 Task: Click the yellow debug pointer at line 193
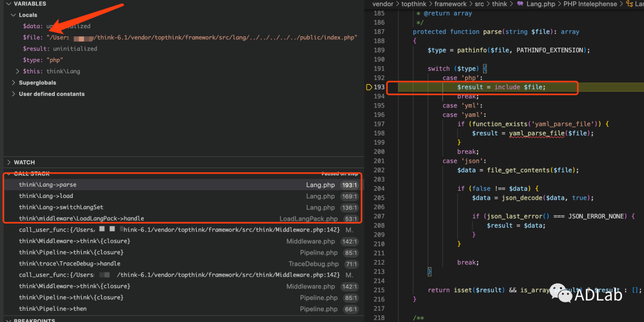point(369,87)
